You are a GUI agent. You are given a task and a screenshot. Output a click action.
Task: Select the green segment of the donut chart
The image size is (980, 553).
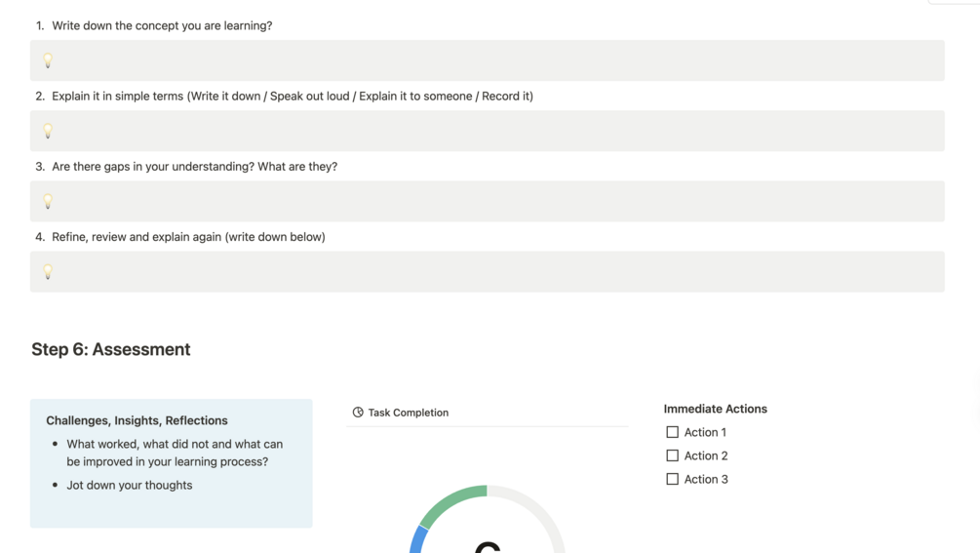tap(454, 501)
